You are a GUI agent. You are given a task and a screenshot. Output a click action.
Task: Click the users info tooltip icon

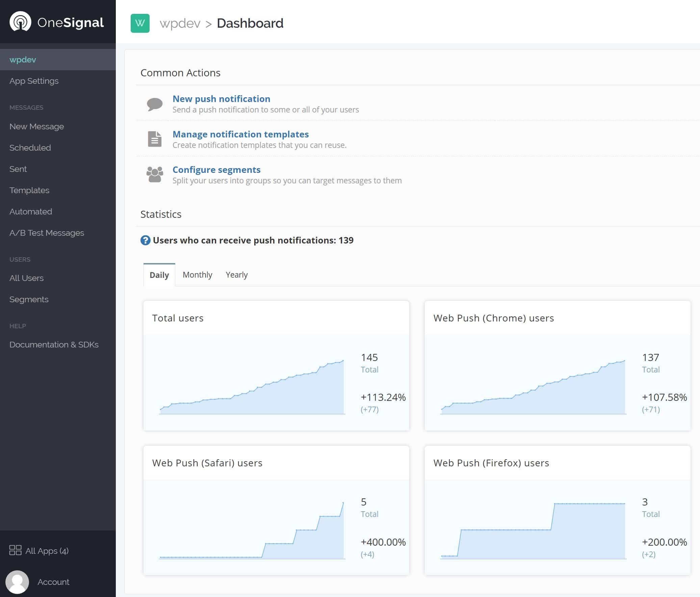[145, 240]
